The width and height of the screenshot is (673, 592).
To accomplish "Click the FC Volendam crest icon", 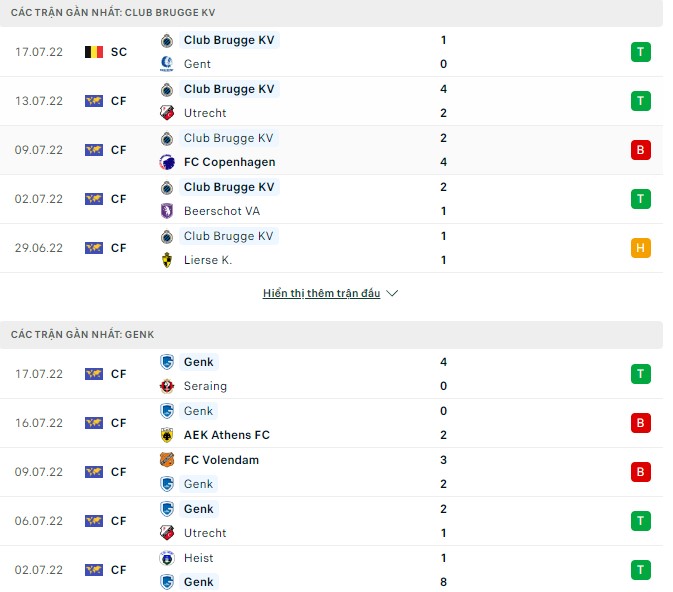I will click(x=167, y=460).
